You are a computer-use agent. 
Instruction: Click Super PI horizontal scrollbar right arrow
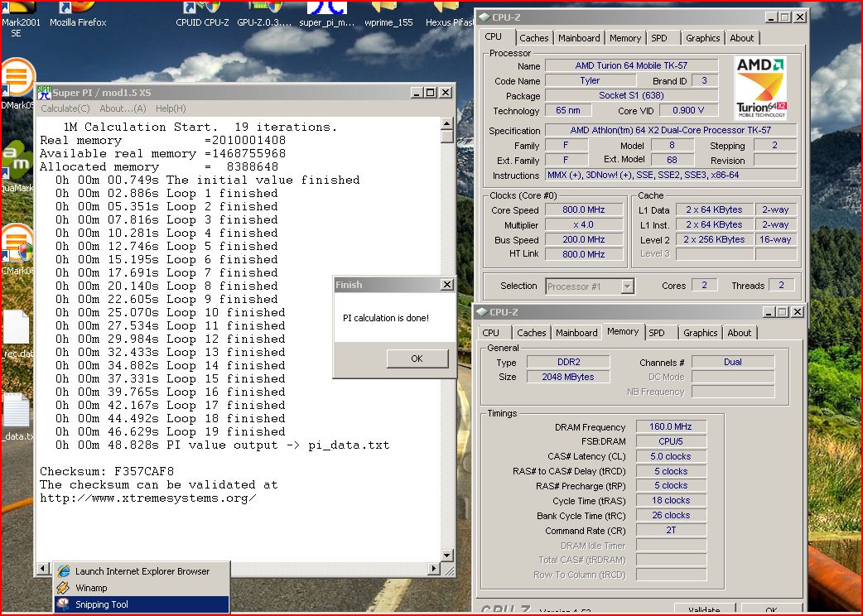click(434, 568)
